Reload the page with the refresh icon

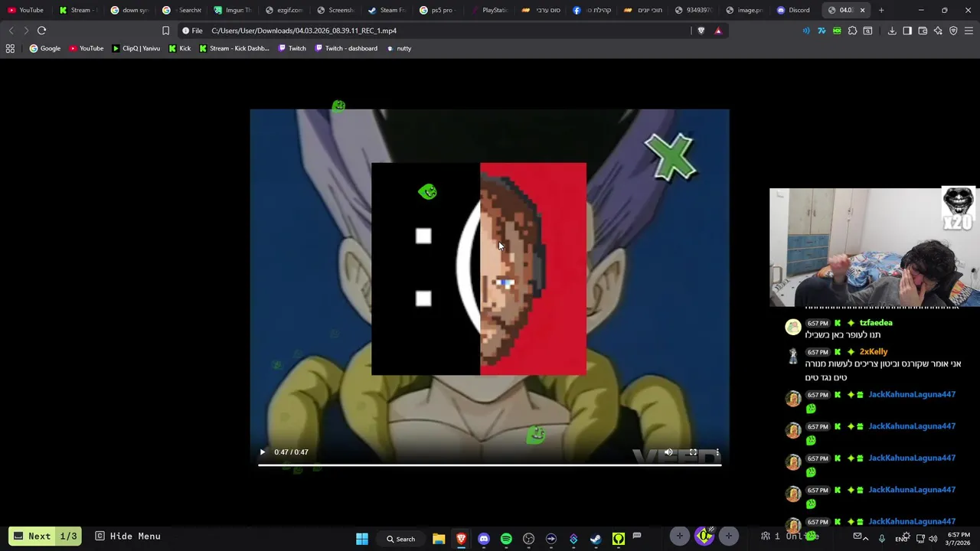[x=41, y=31]
